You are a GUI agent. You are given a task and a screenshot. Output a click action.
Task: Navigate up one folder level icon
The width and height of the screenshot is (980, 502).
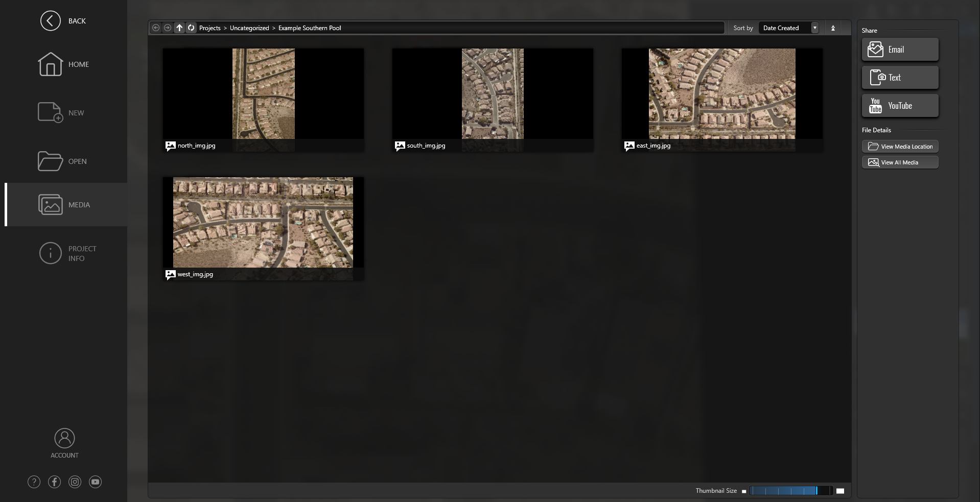(x=179, y=28)
